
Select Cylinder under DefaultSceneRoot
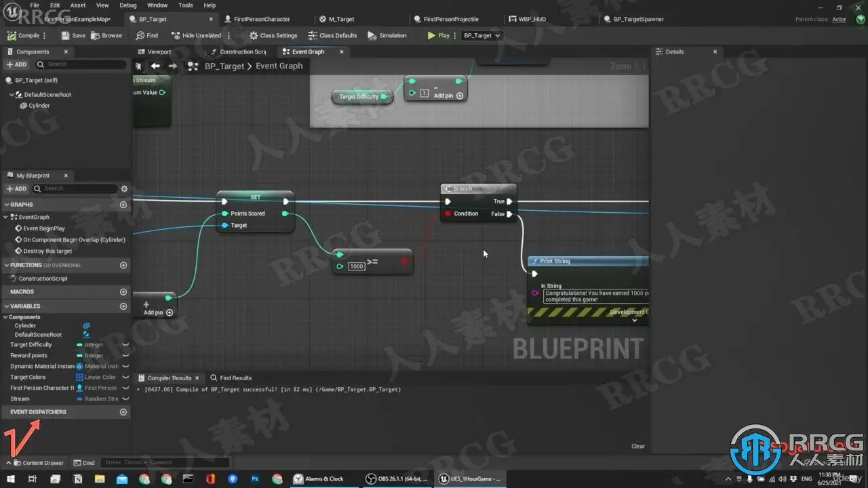(x=39, y=106)
